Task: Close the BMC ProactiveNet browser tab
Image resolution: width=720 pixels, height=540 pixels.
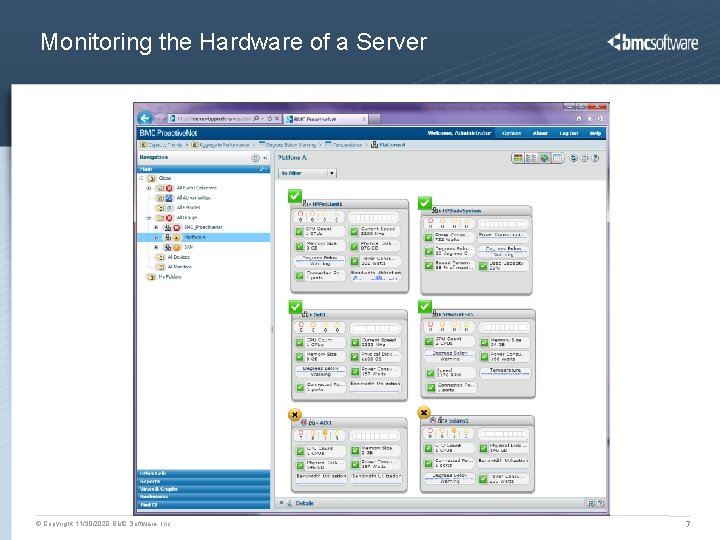Action: (364, 119)
